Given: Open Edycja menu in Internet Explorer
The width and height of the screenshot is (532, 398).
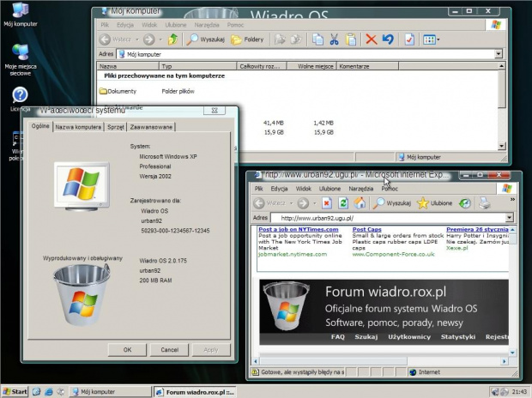Looking at the screenshot, I should pos(279,189).
